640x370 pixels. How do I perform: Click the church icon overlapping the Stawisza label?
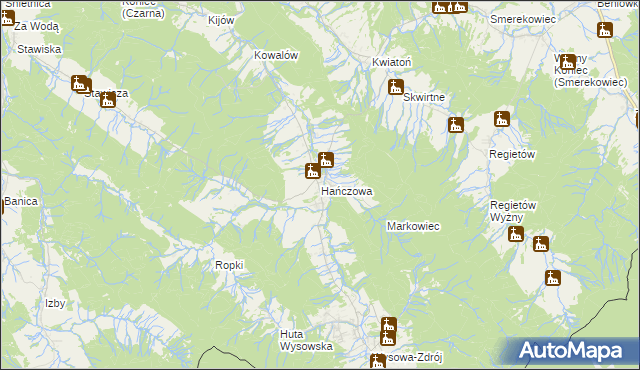(108, 100)
